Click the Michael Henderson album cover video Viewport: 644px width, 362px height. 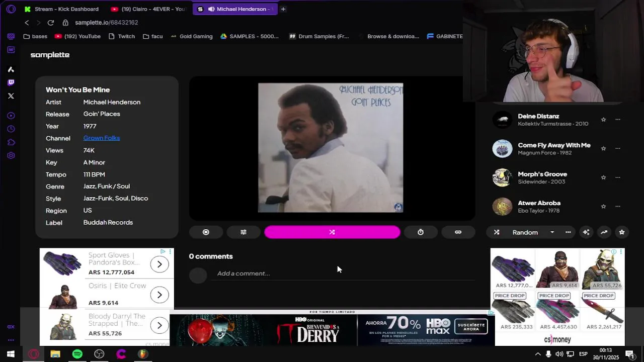(x=331, y=148)
